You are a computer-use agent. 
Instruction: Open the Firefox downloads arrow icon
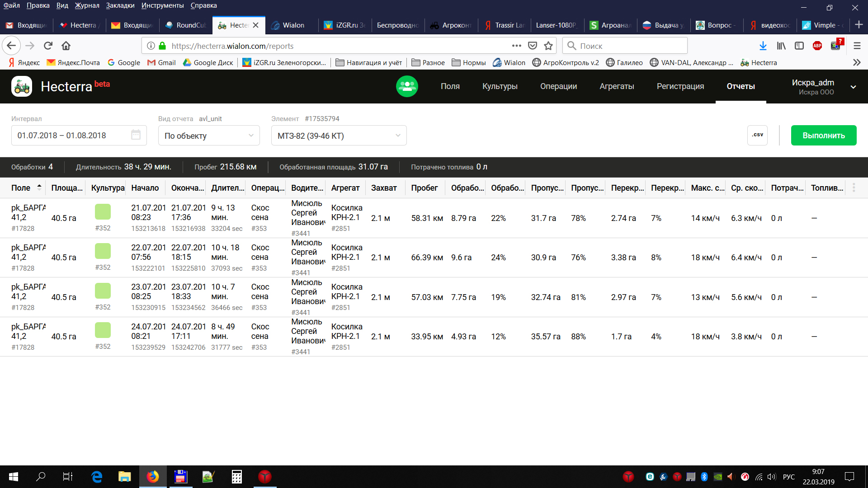(x=763, y=46)
